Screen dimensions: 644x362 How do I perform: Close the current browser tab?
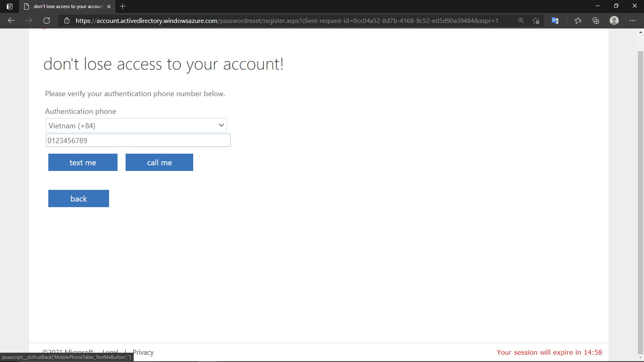[x=109, y=6]
